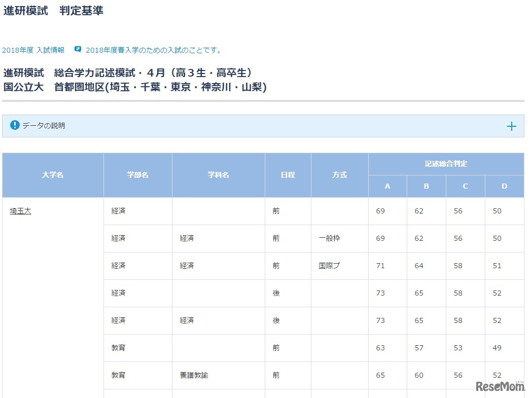Click the value 63 in the 教育 row

380,348
